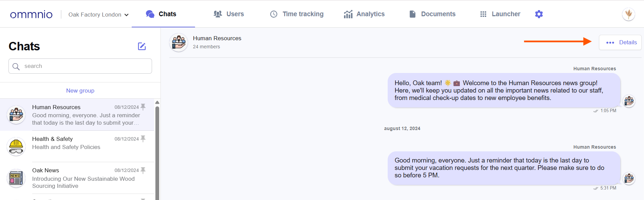
Task: Open the Time tracking tab
Action: pos(297,14)
